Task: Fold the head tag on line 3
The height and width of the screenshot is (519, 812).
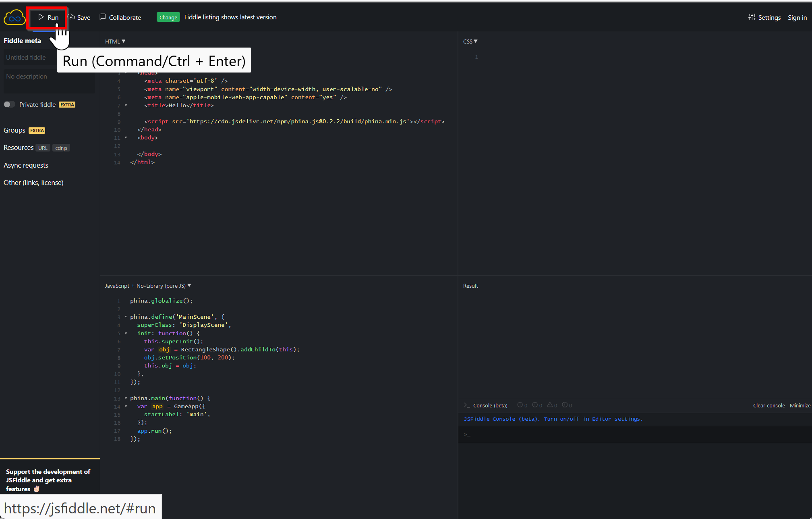Action: pyautogui.click(x=126, y=73)
